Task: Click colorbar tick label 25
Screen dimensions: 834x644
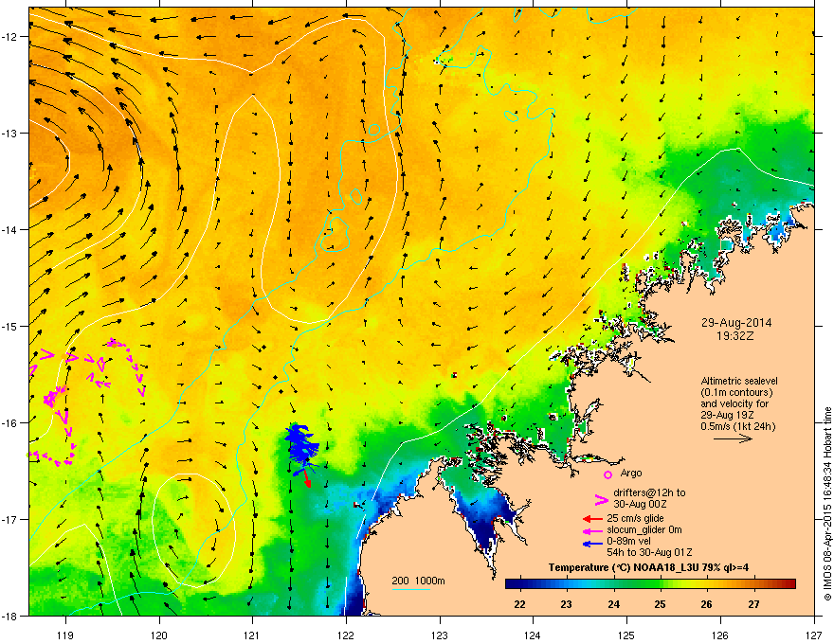Action: click(660, 604)
